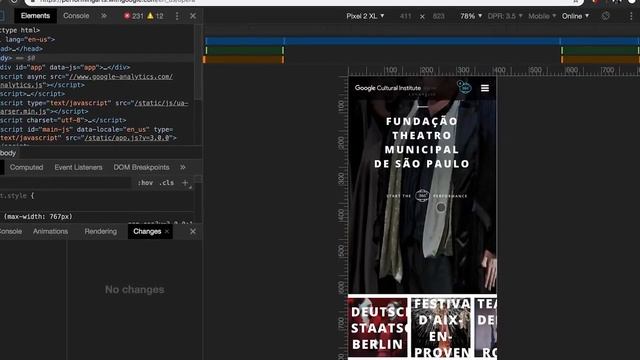Screen dimensions: 640x360
Task: Click the styles filter input field
Action: (65, 183)
